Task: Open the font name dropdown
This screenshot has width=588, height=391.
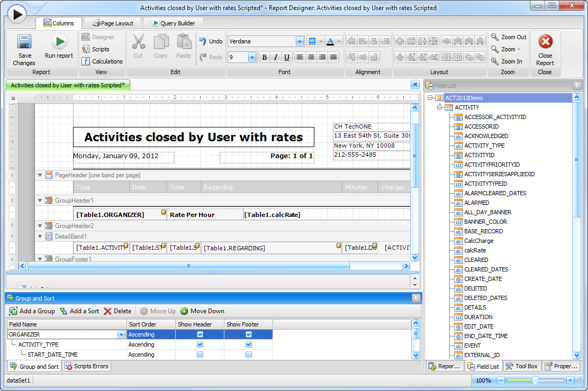Action: click(300, 41)
